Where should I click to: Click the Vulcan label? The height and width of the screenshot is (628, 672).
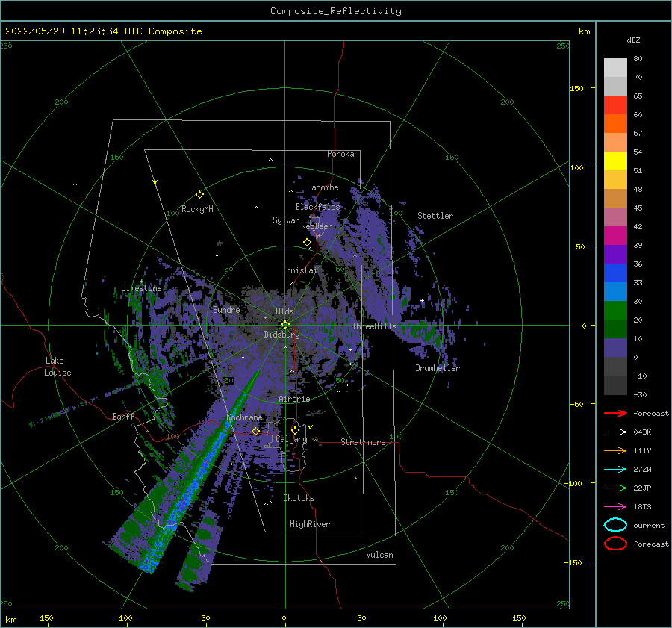[379, 555]
